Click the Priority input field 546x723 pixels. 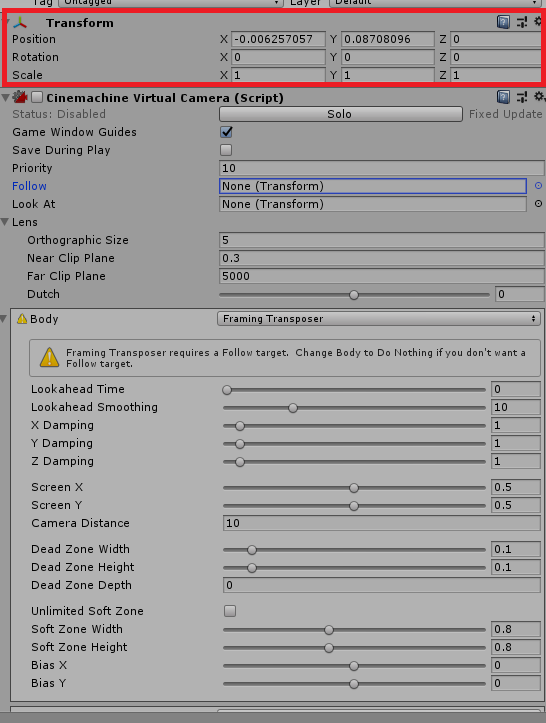382,168
